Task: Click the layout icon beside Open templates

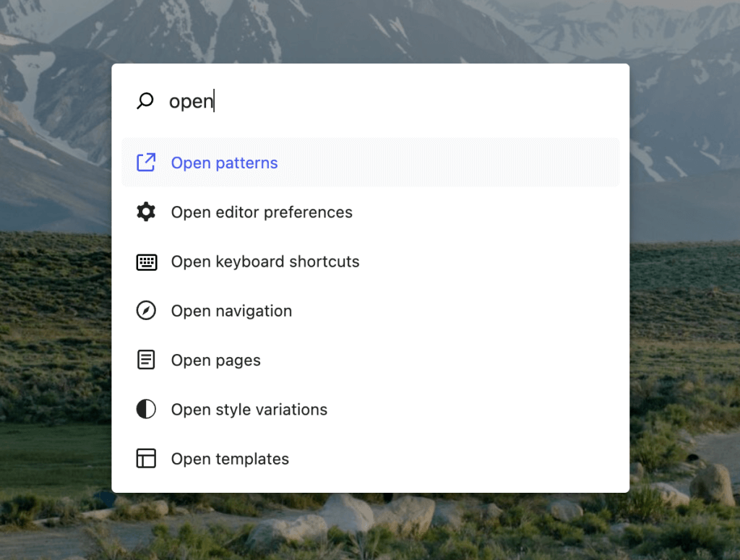Action: (x=146, y=459)
